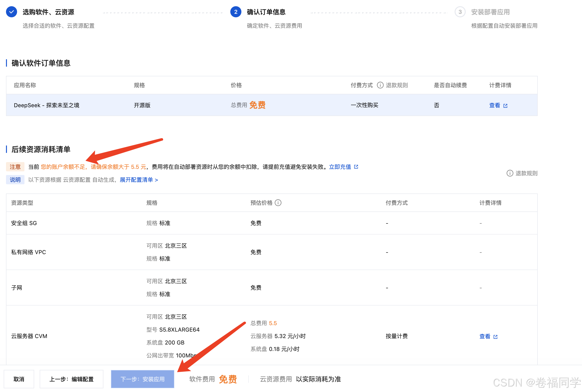Click the info icon next to 退款规则 on the right
The height and width of the screenshot is (392, 582).
(510, 173)
